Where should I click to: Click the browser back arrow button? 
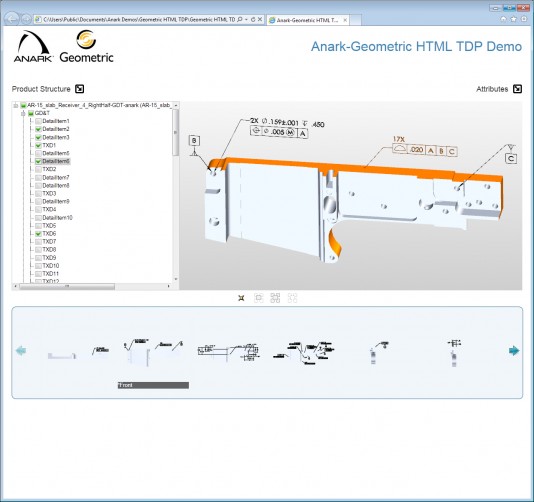coord(12,19)
